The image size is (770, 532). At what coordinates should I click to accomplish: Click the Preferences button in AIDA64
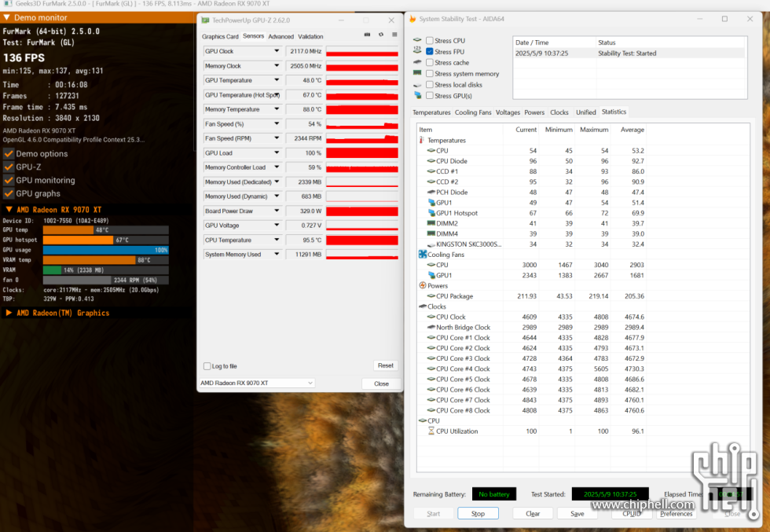pyautogui.click(x=676, y=513)
